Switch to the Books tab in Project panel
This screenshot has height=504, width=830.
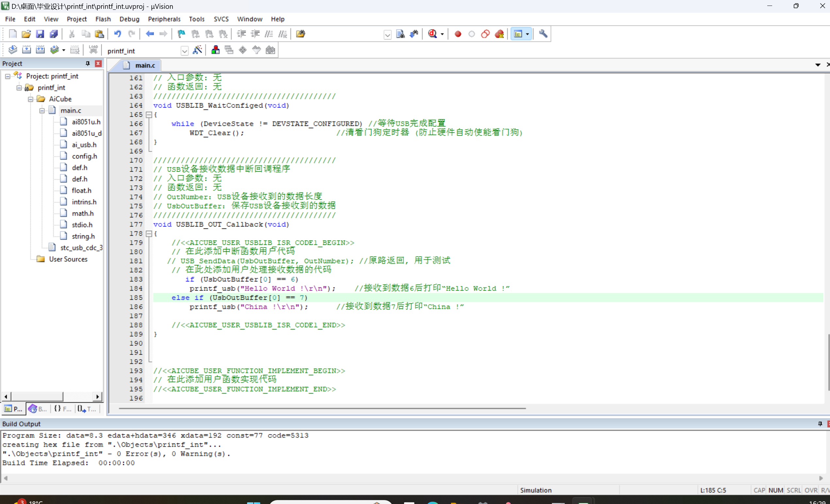pos(37,409)
